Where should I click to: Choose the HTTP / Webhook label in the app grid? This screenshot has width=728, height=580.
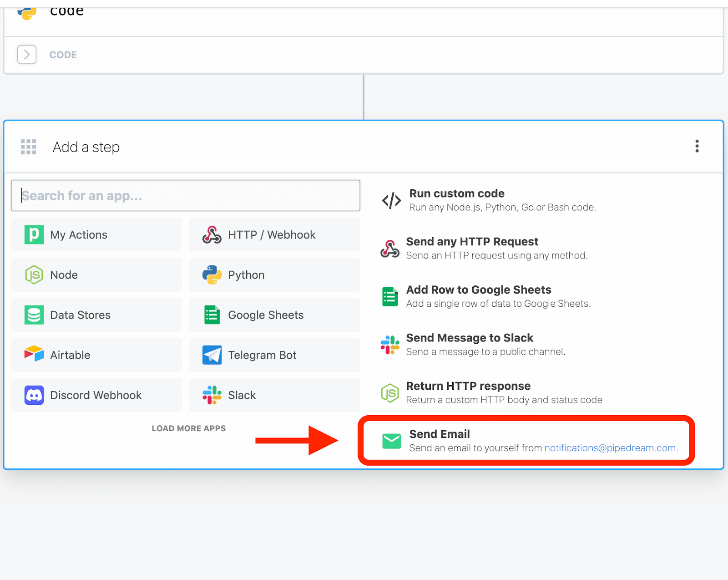click(272, 235)
